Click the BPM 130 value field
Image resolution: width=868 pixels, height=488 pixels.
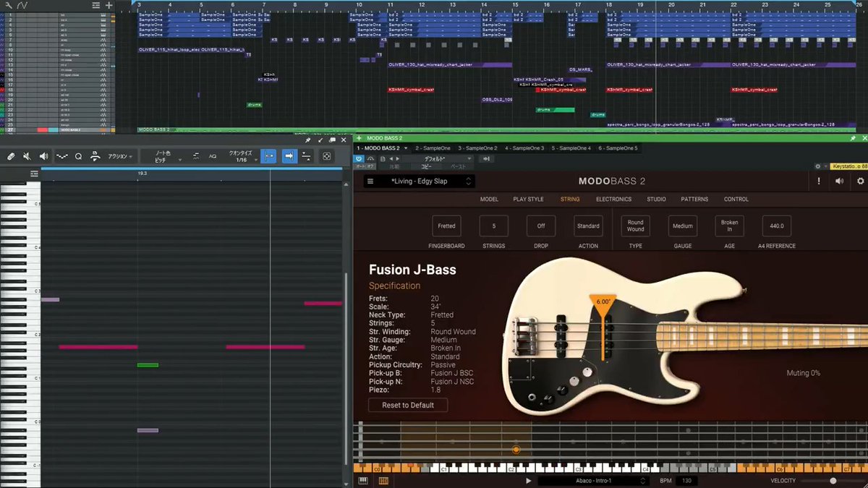pos(687,481)
